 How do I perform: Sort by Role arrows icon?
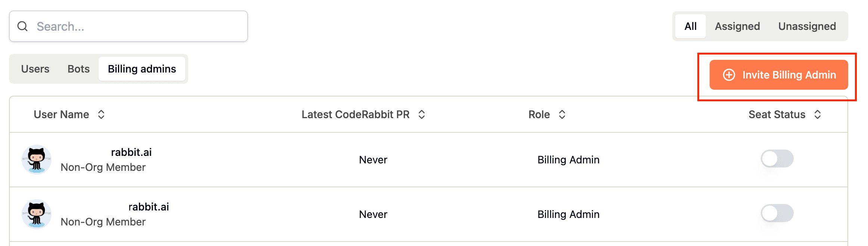pyautogui.click(x=562, y=114)
